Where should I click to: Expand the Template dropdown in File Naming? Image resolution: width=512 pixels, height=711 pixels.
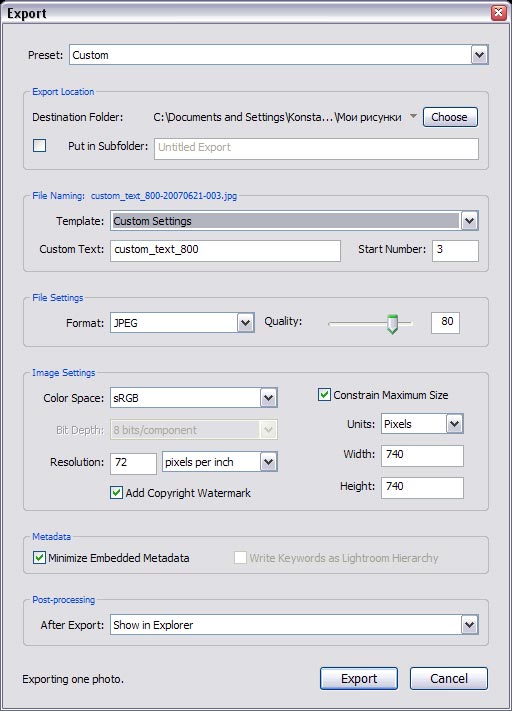(469, 221)
